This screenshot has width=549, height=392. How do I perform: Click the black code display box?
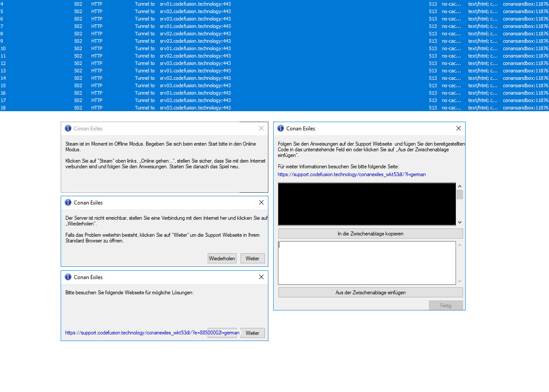(x=367, y=204)
